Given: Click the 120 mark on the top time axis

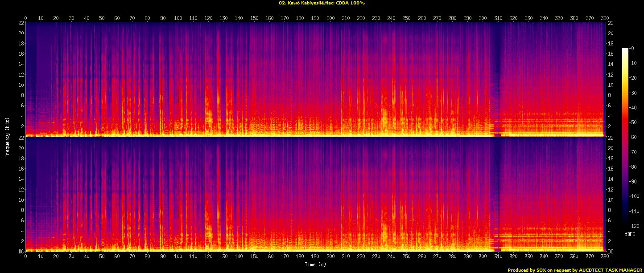Looking at the screenshot, I should pyautogui.click(x=208, y=18).
